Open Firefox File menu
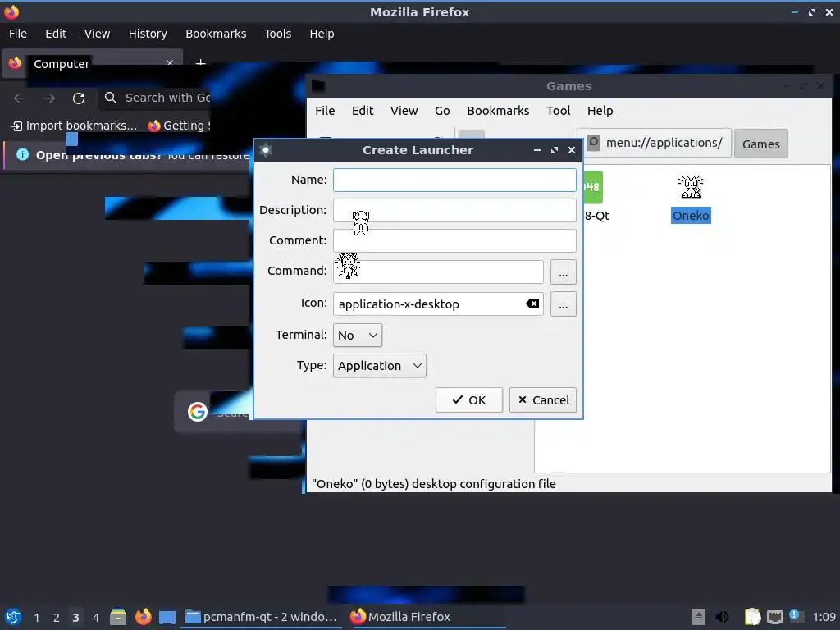The width and height of the screenshot is (840, 630). pos(18,34)
